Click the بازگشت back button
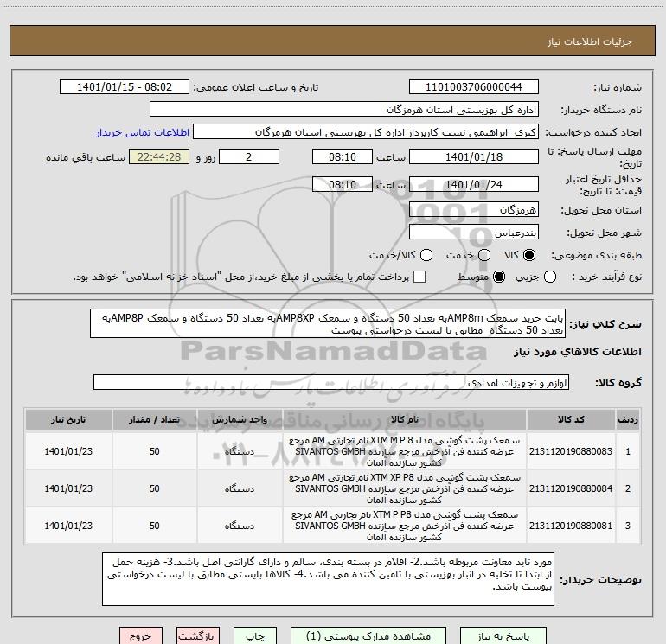The height and width of the screenshot is (644, 666). (x=197, y=636)
